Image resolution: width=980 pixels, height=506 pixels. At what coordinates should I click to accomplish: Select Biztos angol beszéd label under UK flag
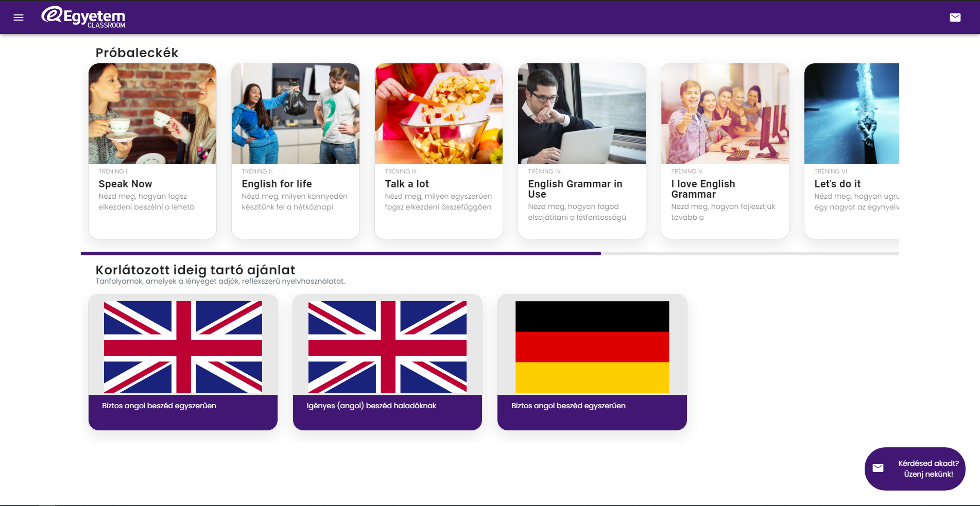159,406
